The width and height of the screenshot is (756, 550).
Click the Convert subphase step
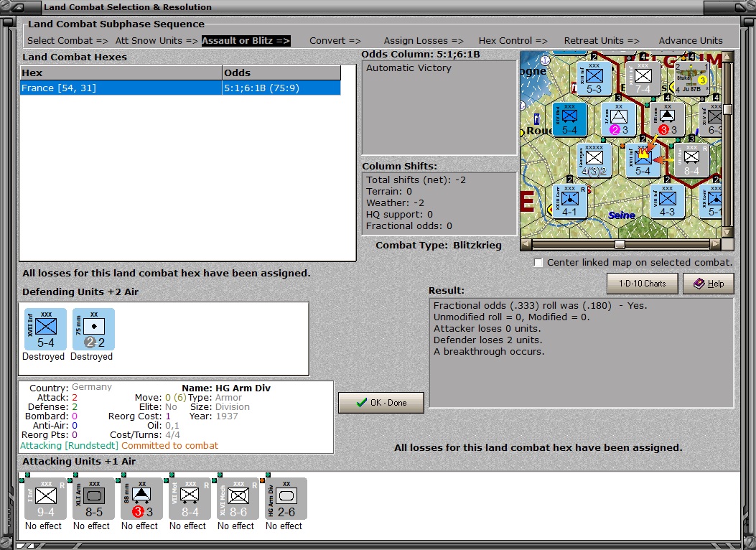[x=335, y=41]
